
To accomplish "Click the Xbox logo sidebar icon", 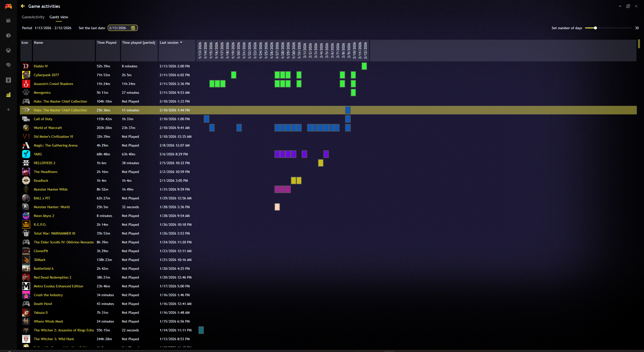I will pos(8,50).
